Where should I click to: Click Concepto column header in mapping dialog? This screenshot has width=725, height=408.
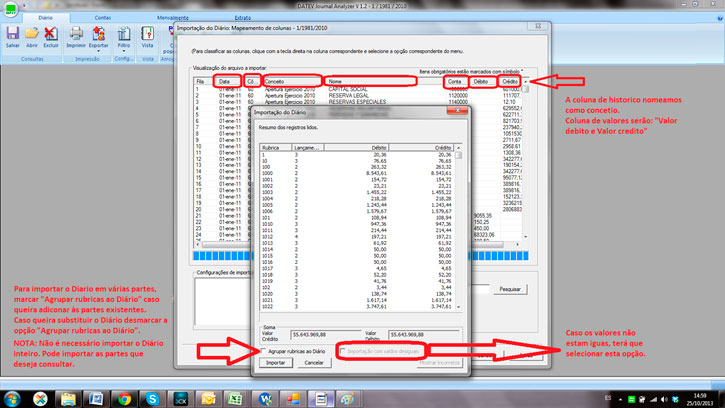pos(292,81)
